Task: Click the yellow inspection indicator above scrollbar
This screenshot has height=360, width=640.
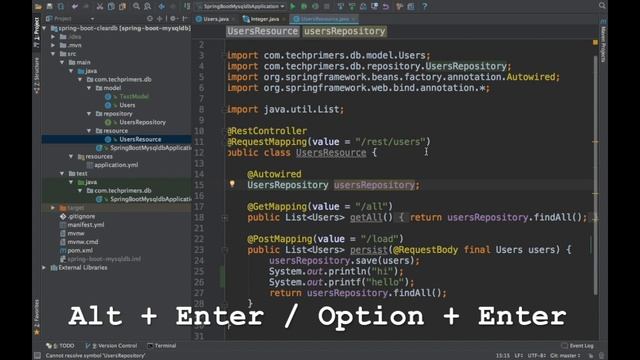Action: coord(595,42)
